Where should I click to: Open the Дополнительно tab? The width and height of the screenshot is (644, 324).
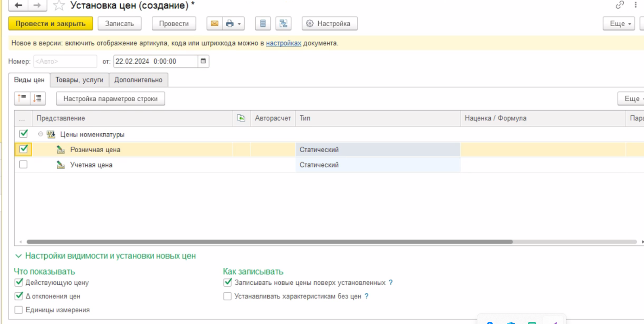[138, 80]
